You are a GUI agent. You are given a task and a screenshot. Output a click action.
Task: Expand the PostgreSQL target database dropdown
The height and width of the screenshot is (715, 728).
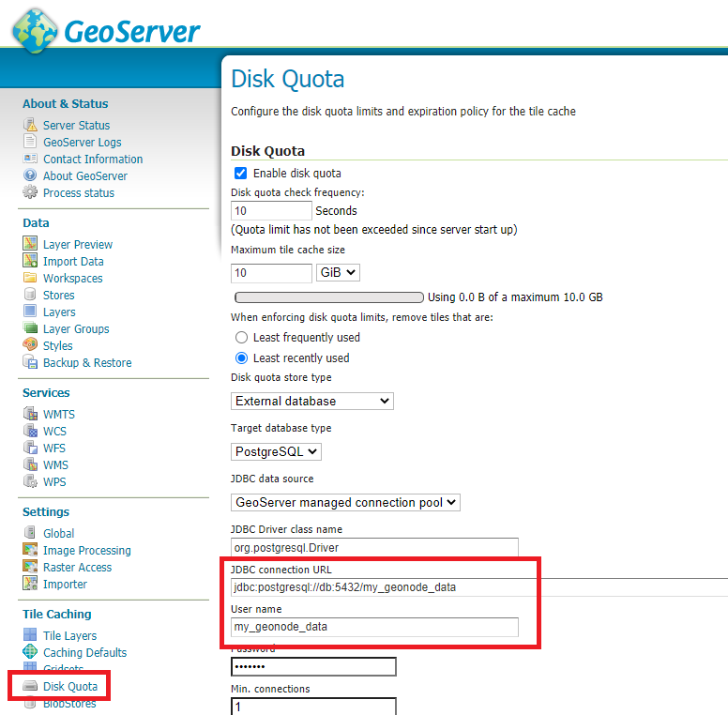pos(276,452)
